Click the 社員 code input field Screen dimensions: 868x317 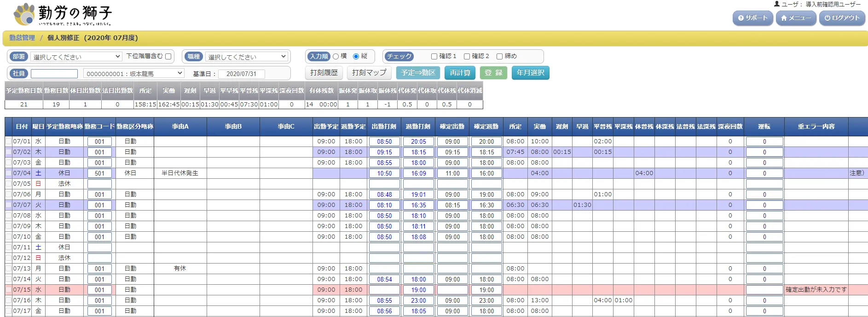click(54, 74)
